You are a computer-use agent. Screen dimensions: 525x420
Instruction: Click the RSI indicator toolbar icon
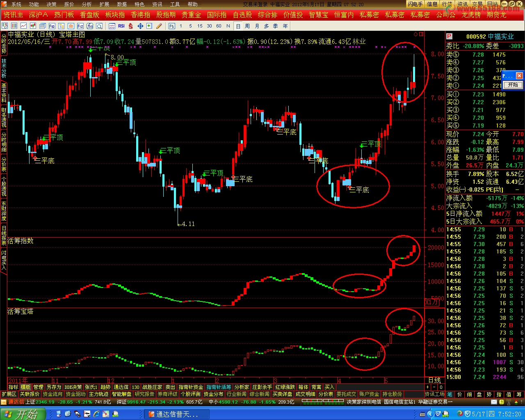click(x=121, y=26)
